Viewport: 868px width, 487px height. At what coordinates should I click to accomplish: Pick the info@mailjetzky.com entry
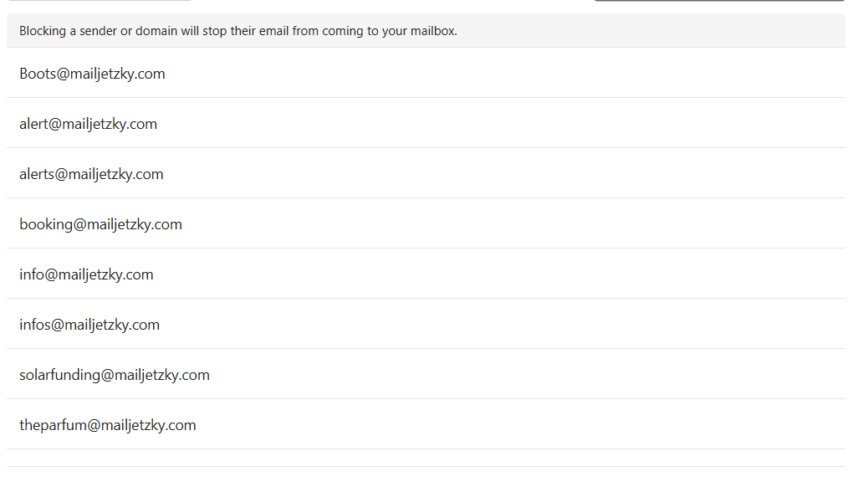(x=86, y=274)
